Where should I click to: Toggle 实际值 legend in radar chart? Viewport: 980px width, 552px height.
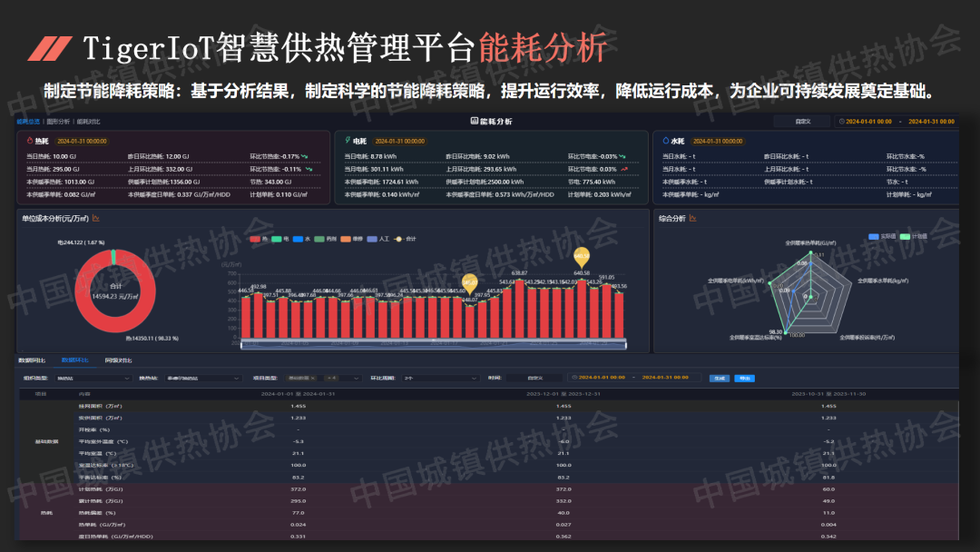coord(875,236)
